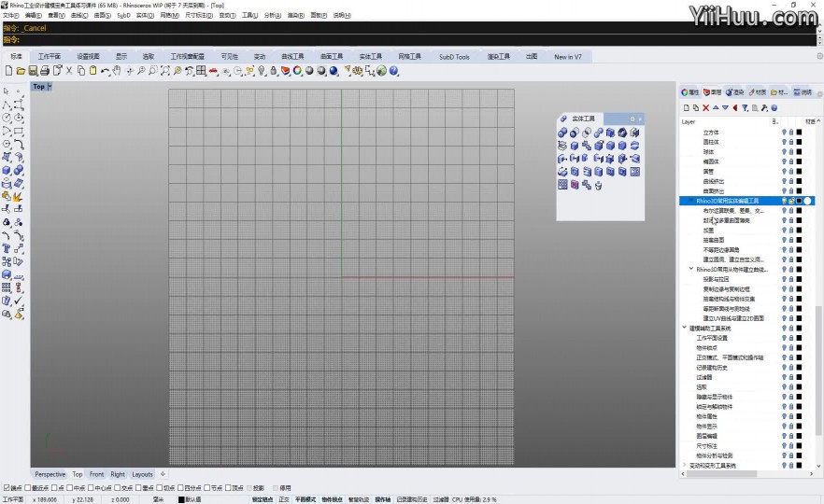
Task: Click the Cut scissors icon
Action: pos(69,70)
